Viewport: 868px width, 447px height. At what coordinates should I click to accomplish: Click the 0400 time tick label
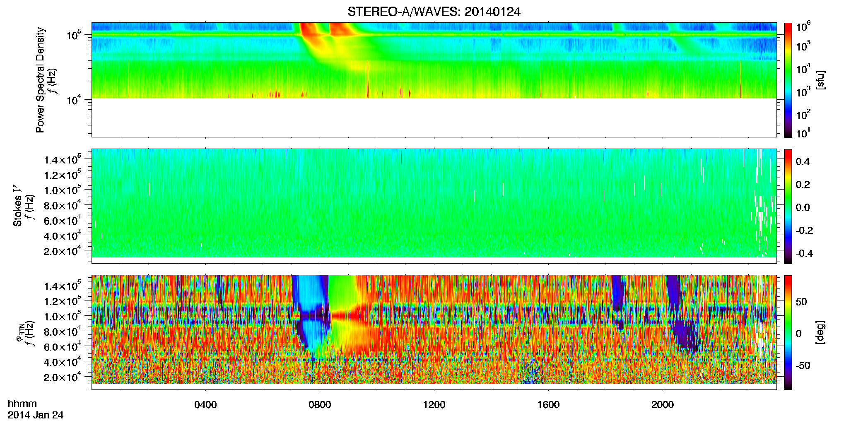click(205, 405)
